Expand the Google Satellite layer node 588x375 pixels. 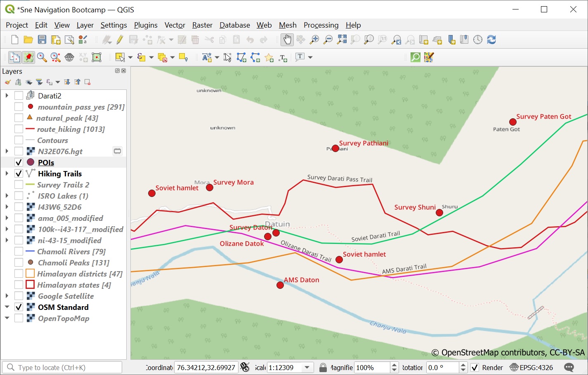tap(7, 296)
